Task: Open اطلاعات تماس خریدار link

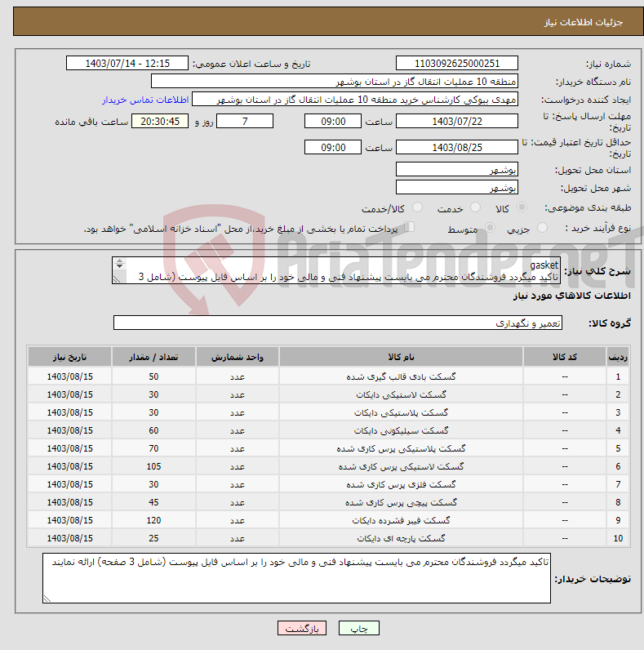Action: [x=145, y=100]
